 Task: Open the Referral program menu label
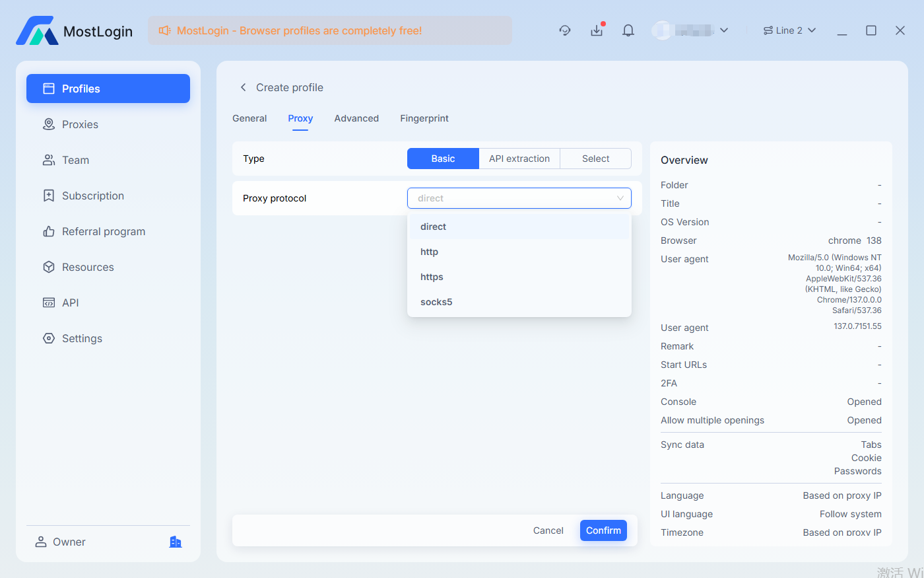[104, 231]
